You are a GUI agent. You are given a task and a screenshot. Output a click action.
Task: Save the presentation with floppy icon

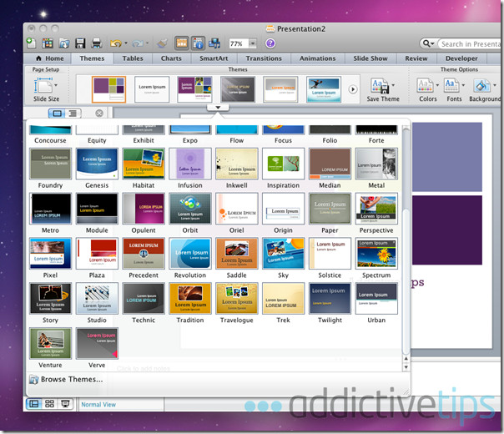(80, 43)
